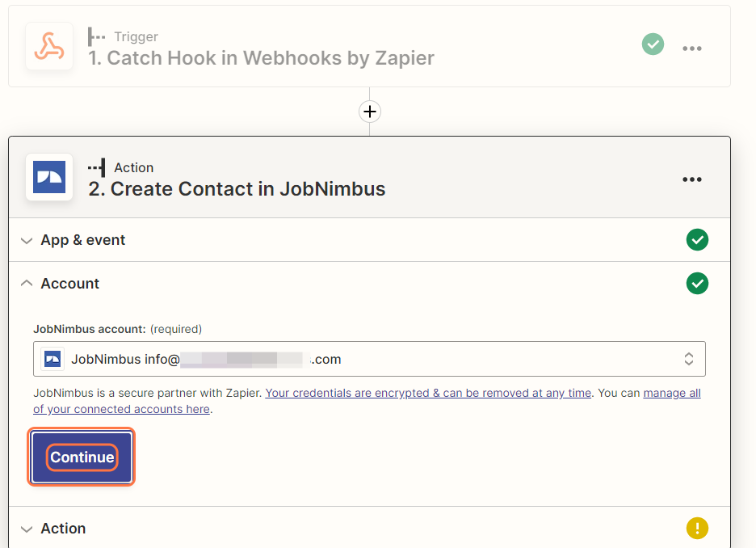Add a step with the plus button
756x548 pixels.
pyautogui.click(x=369, y=112)
